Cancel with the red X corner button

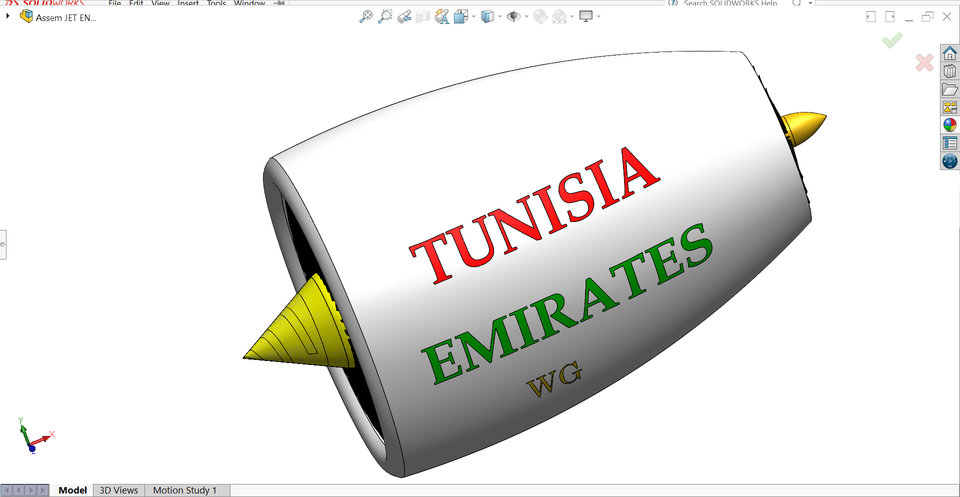click(x=924, y=62)
